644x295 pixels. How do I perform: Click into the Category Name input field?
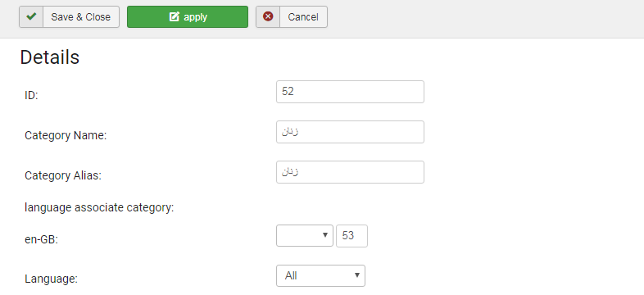[351, 132]
